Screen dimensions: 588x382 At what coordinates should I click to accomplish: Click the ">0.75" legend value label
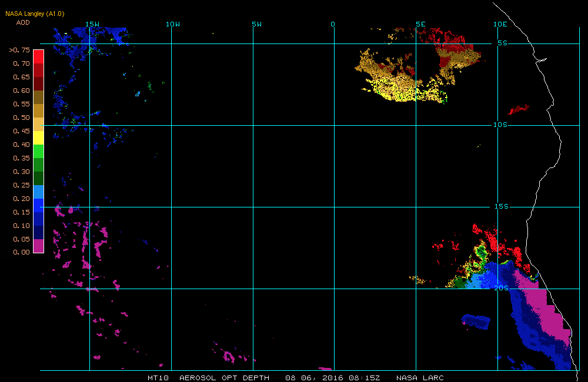click(19, 50)
